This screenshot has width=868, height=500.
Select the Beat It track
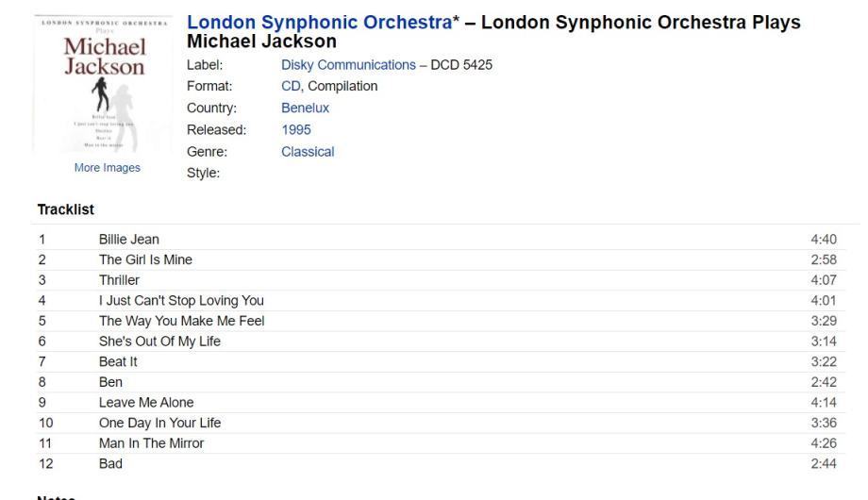coord(117,362)
